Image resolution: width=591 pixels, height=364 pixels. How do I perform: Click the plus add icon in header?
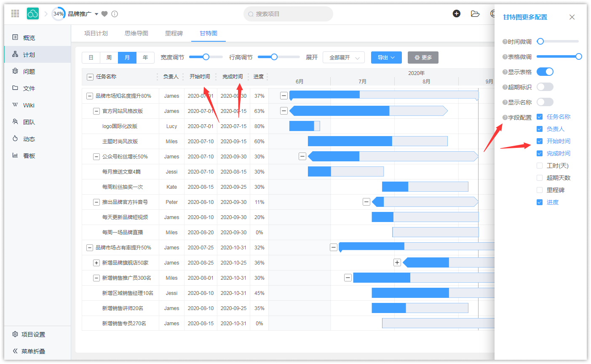(456, 13)
